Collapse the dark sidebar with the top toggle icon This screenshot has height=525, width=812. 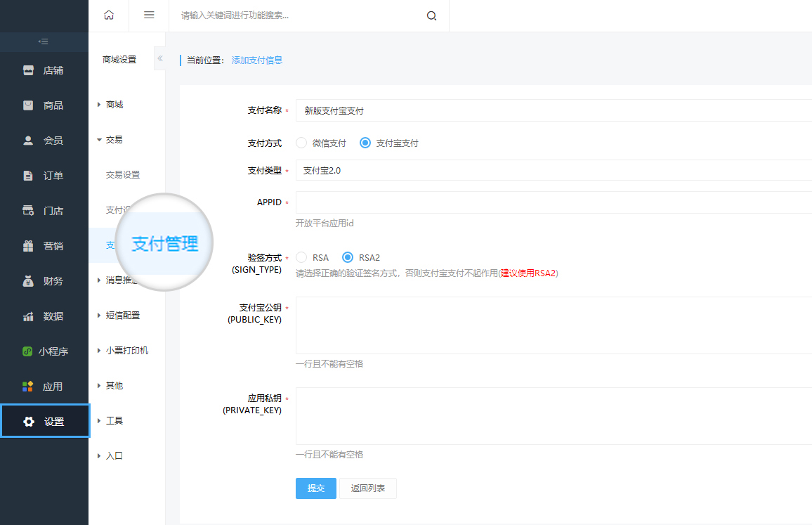(x=44, y=42)
